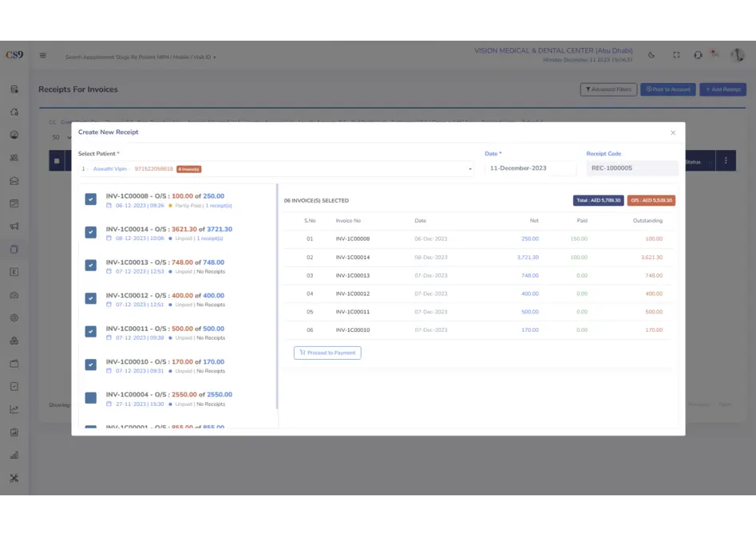Open the envelope sidebar icon
756x536 pixels.
[14, 181]
